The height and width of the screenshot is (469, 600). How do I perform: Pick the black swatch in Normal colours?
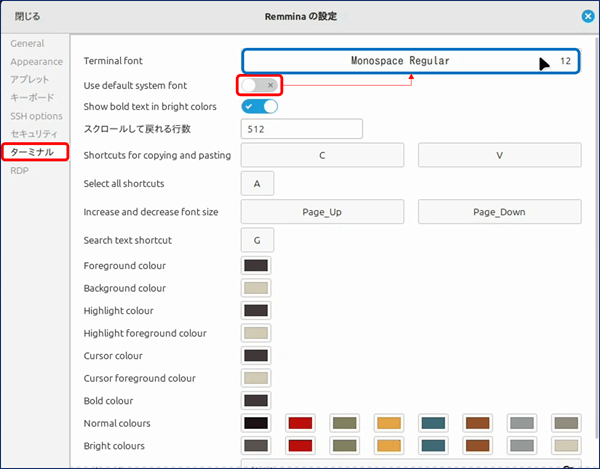pyautogui.click(x=256, y=423)
